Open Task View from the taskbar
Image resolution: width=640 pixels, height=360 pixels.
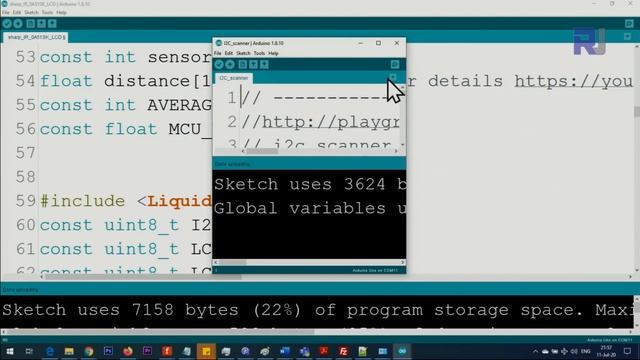29,351
